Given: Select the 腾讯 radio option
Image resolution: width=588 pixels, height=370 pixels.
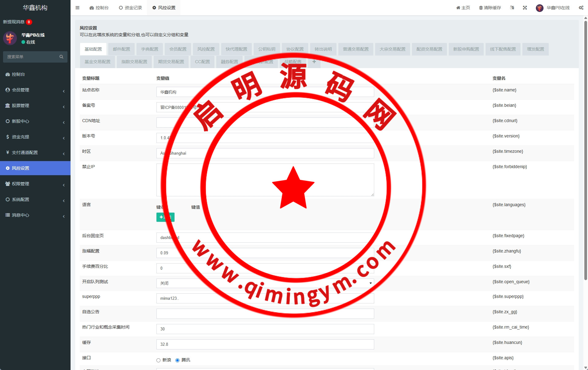Looking at the screenshot, I should tap(177, 360).
